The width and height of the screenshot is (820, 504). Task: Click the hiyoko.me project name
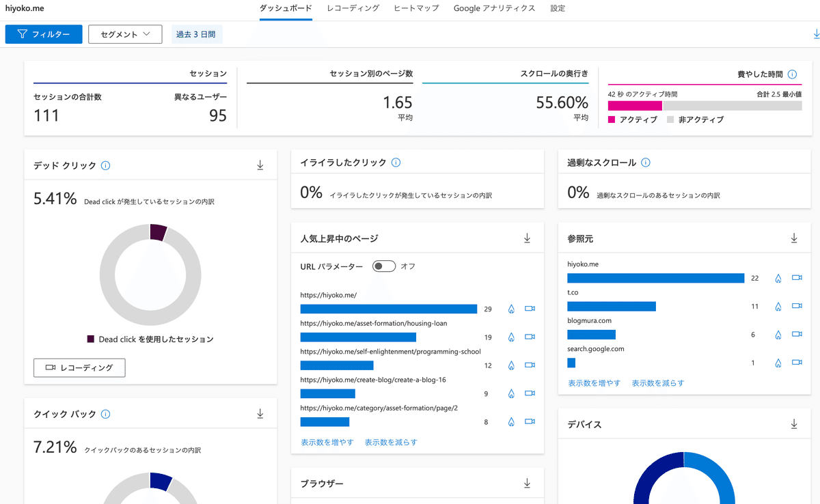click(x=25, y=9)
